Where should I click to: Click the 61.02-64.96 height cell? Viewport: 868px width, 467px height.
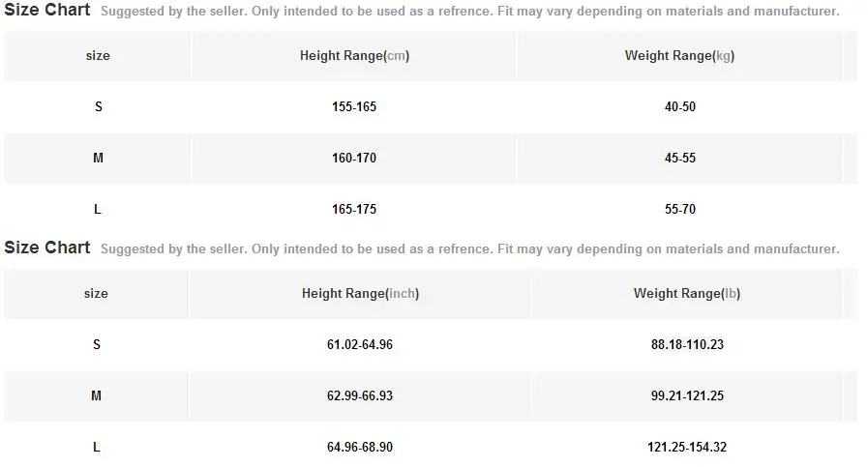pos(360,345)
